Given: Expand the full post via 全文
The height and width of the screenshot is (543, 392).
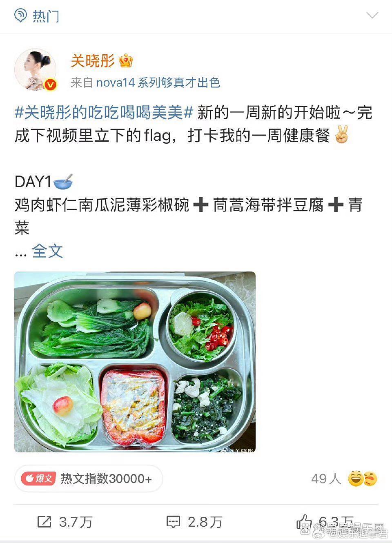Looking at the screenshot, I should [x=47, y=251].
